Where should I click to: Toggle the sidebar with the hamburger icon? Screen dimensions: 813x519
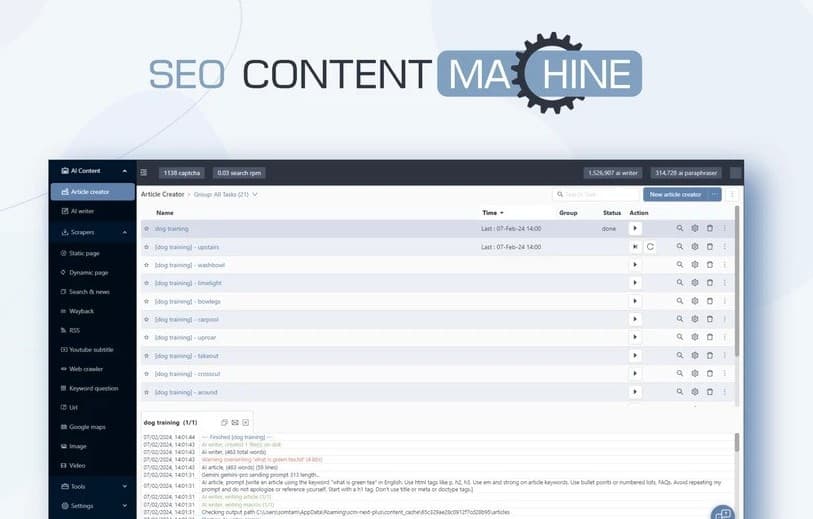click(x=144, y=173)
